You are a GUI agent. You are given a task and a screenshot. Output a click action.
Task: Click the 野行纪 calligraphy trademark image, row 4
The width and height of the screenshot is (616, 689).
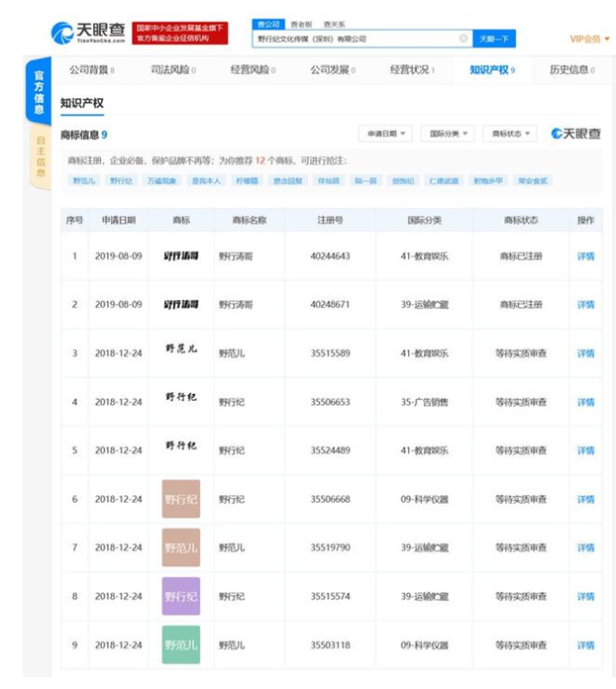coord(181,397)
